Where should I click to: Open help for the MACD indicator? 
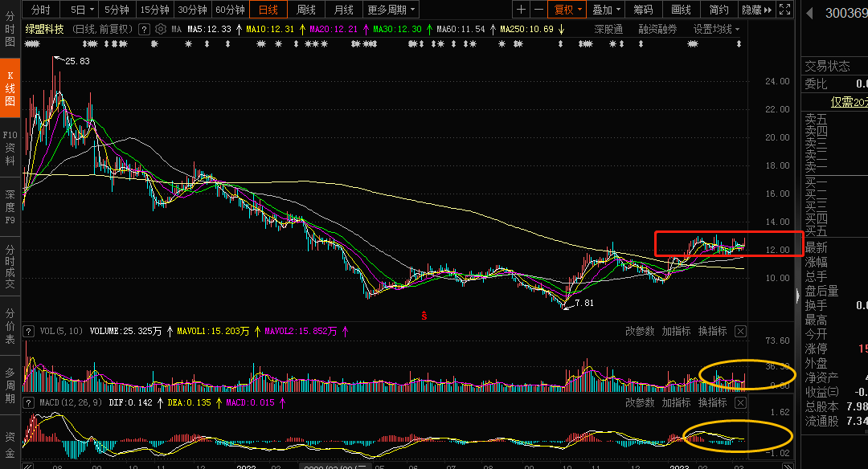[x=28, y=402]
